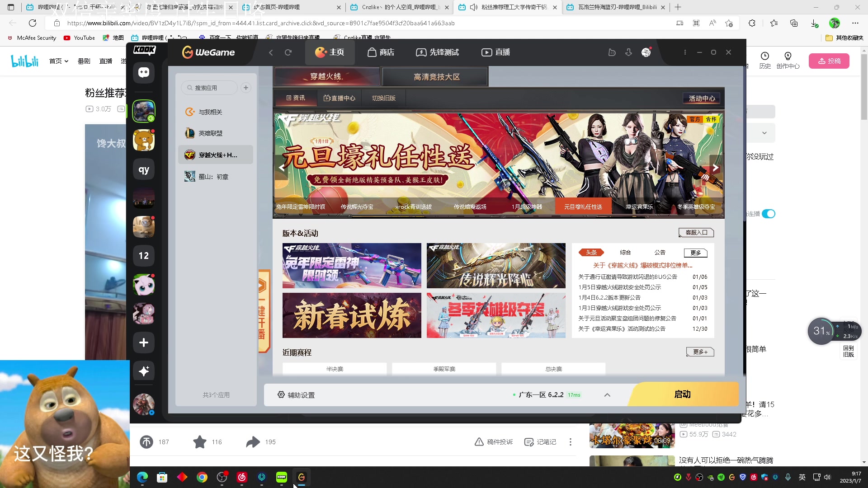Open KOOK discover sparkle icon
The height and width of the screenshot is (488, 868).
(144, 371)
